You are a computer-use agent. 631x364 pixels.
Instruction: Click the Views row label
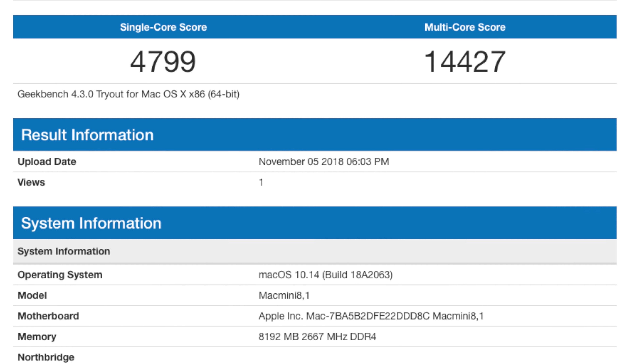(x=31, y=183)
